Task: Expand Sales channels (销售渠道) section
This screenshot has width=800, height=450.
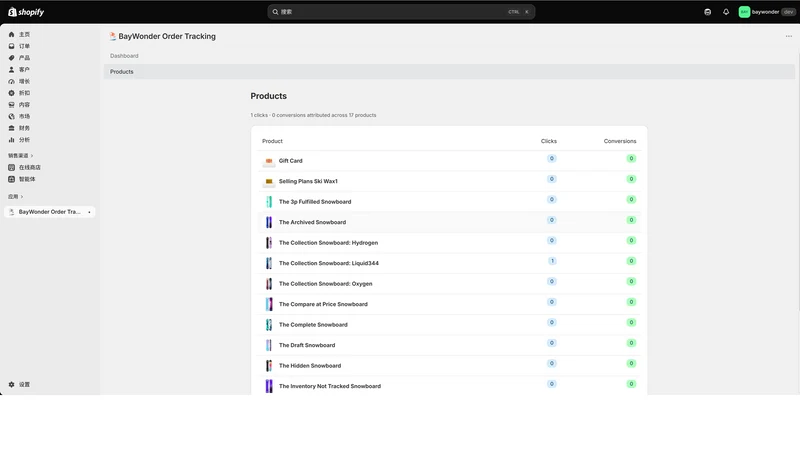Action: [x=20, y=156]
